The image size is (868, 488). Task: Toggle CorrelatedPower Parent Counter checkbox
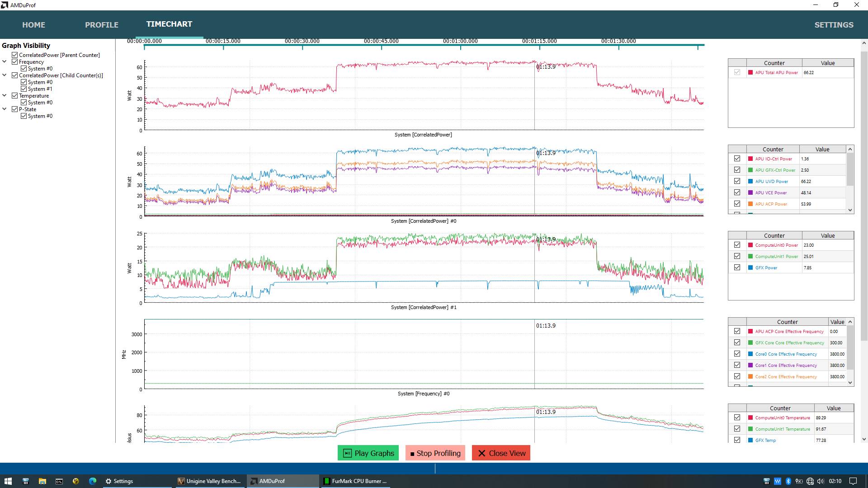click(x=15, y=55)
